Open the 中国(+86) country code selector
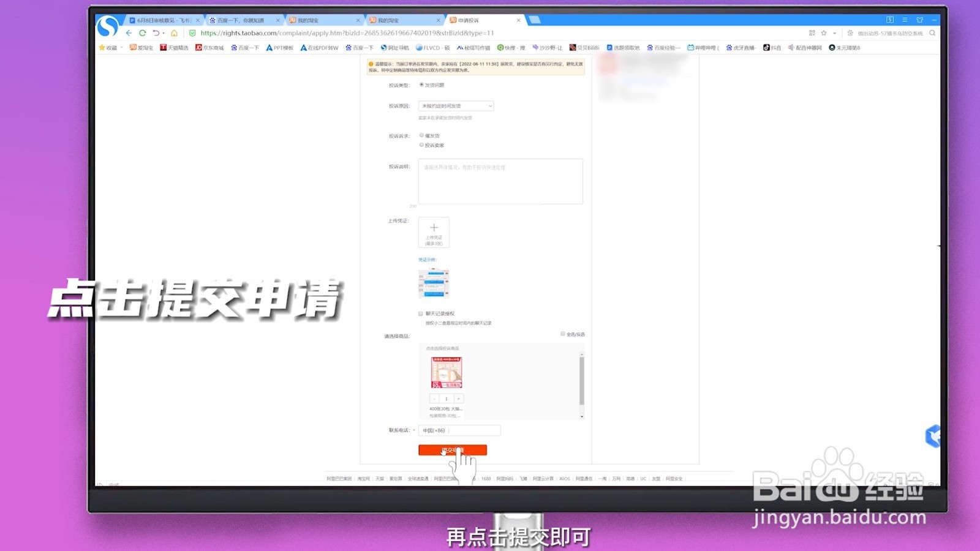980x551 pixels. point(434,430)
